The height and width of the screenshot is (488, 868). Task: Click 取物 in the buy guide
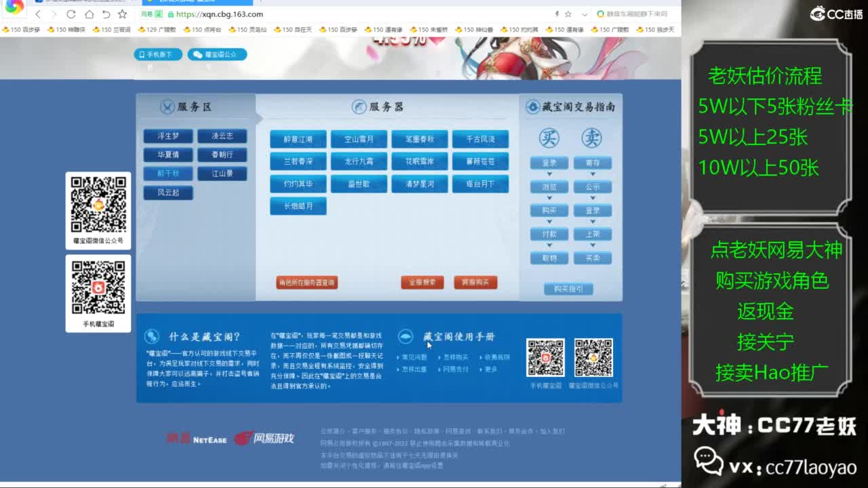pyautogui.click(x=549, y=258)
